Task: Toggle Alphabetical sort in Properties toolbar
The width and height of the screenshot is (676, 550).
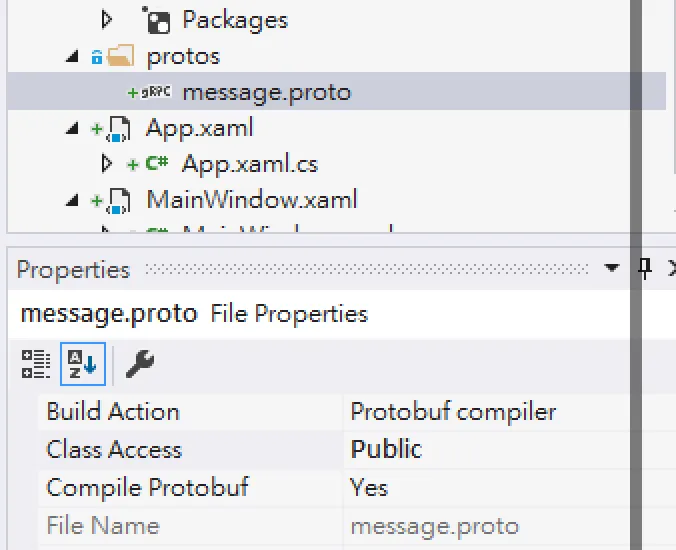Action: click(83, 364)
